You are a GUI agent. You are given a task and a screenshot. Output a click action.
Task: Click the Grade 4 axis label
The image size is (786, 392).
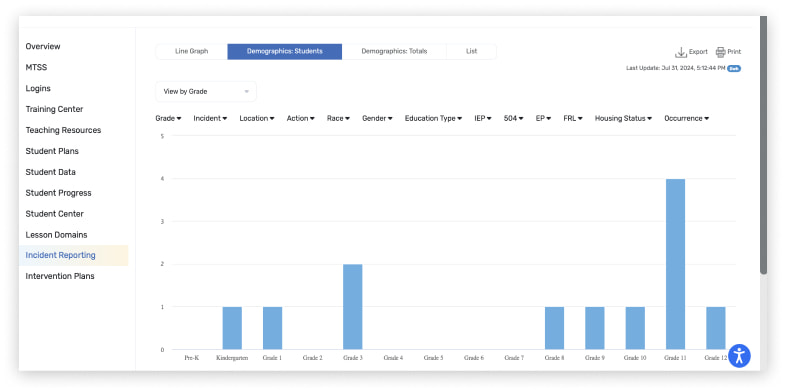pos(393,358)
